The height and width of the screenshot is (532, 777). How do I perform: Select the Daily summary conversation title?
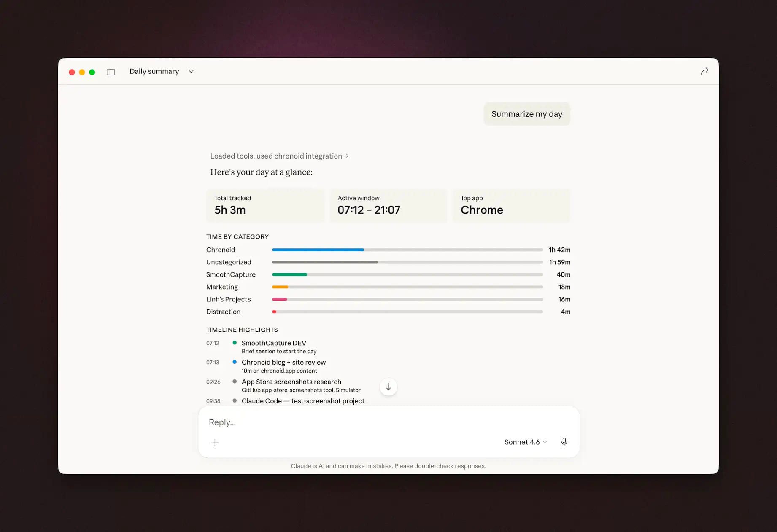[154, 71]
